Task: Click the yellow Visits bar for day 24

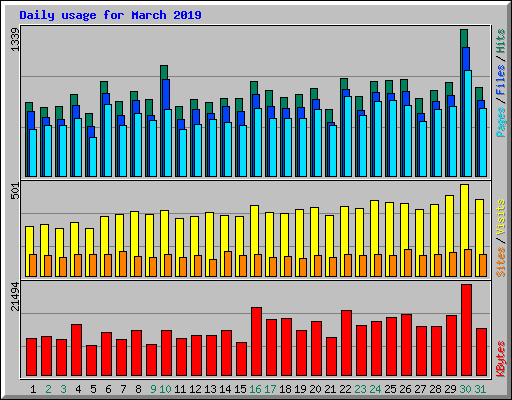Action: [374, 227]
